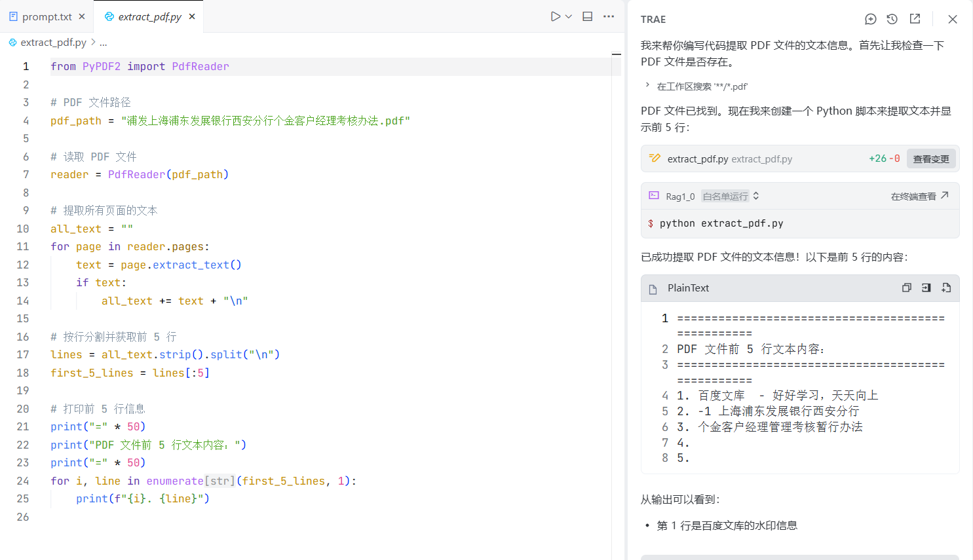The image size is (973, 560).
Task: Copy the PlainText code block
Action: [906, 288]
